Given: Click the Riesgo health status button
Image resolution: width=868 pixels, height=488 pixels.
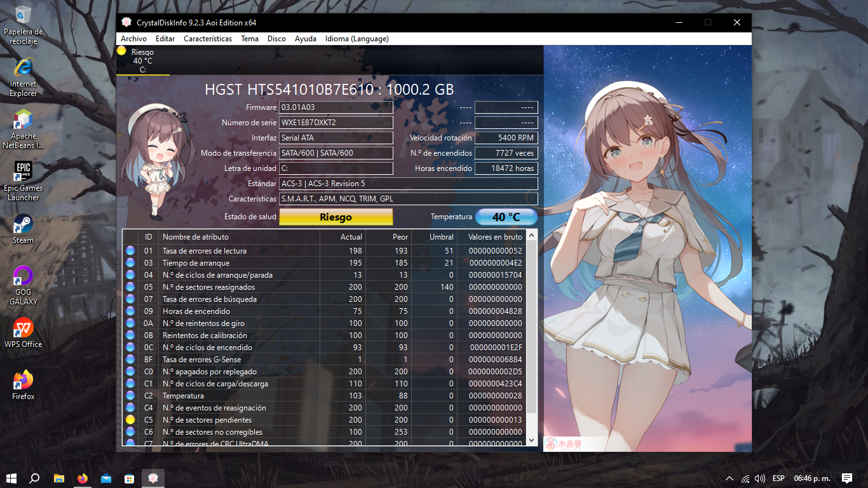Looking at the screenshot, I should pos(336,217).
